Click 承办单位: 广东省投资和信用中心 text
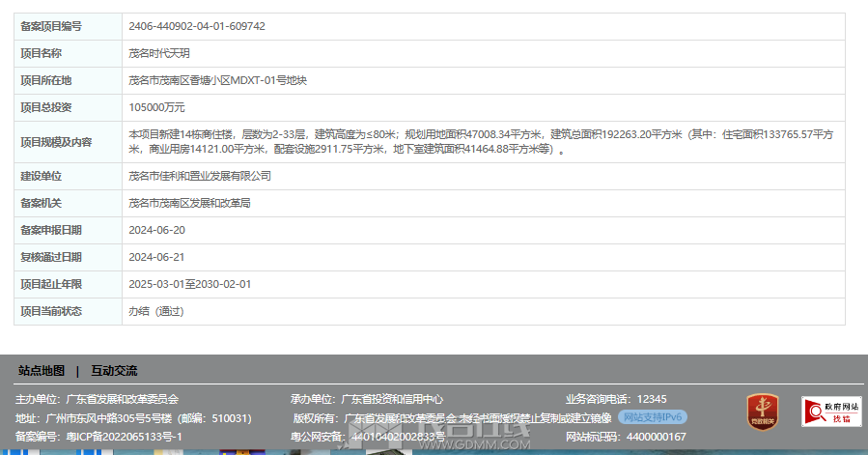The width and height of the screenshot is (868, 455). coord(367,399)
